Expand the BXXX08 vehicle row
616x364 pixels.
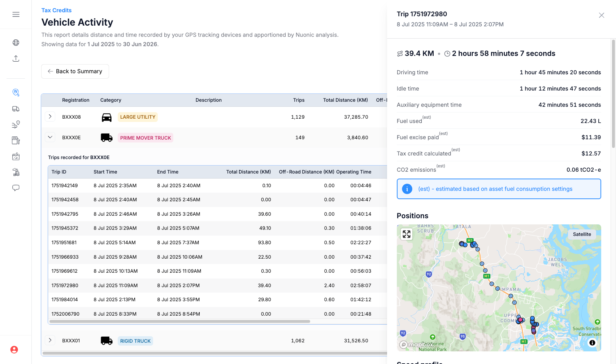[x=50, y=117]
